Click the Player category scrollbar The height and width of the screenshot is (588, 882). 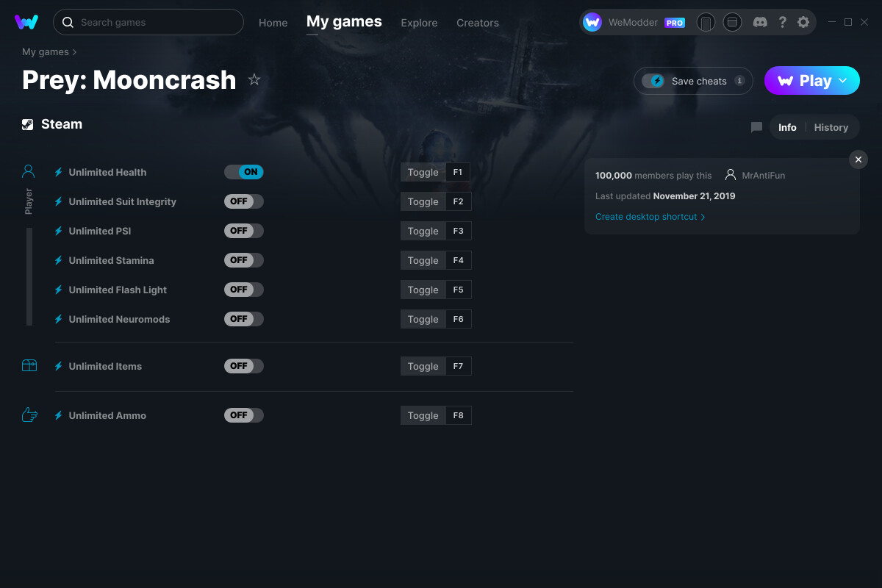point(29,276)
